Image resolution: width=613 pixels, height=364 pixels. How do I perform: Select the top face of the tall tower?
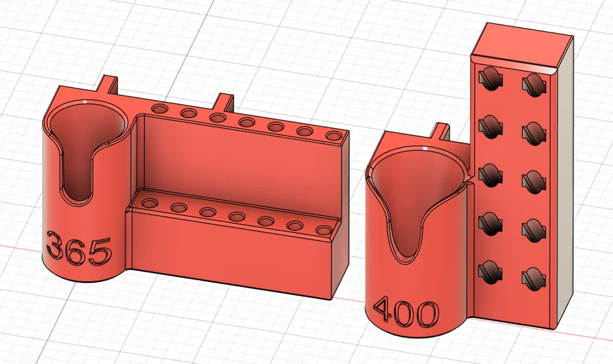click(x=522, y=44)
